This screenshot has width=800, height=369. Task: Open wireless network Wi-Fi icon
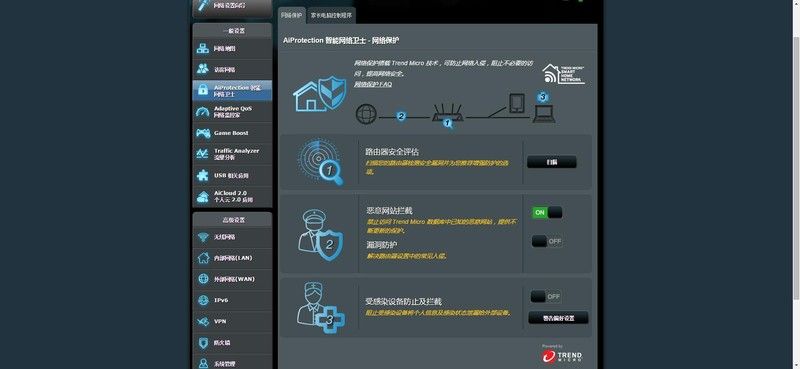[x=203, y=237]
